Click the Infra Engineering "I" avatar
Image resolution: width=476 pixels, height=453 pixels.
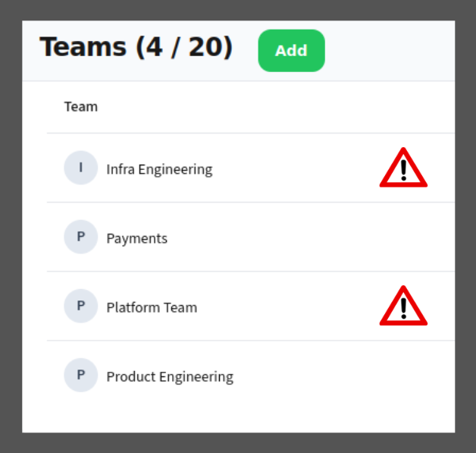(81, 168)
